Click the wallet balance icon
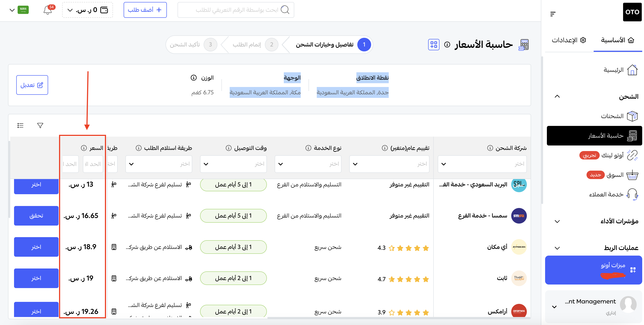Viewport: 644px width, 325px height. tap(104, 10)
